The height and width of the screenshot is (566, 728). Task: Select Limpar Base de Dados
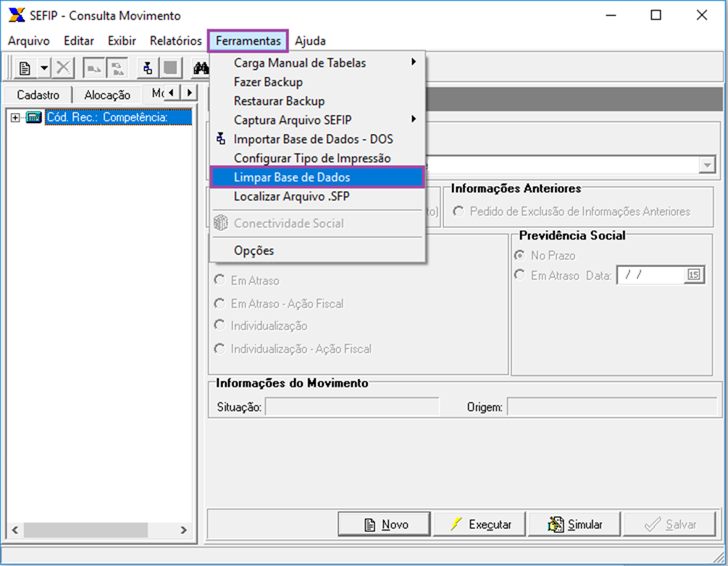point(317,177)
